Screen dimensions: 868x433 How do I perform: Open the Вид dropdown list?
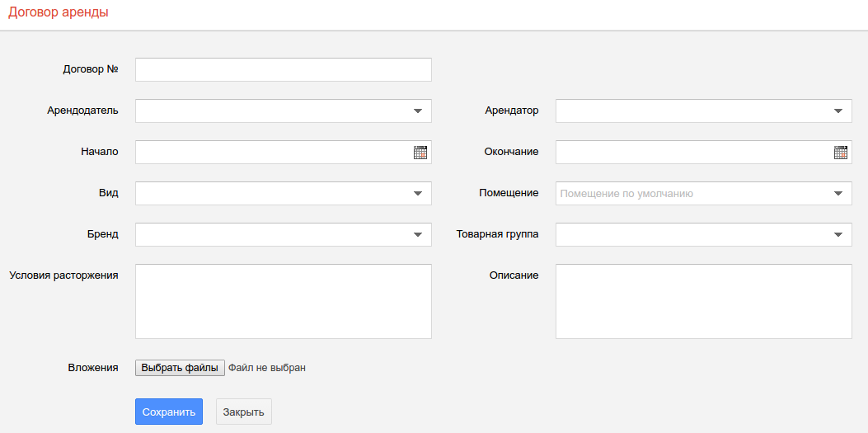point(418,194)
